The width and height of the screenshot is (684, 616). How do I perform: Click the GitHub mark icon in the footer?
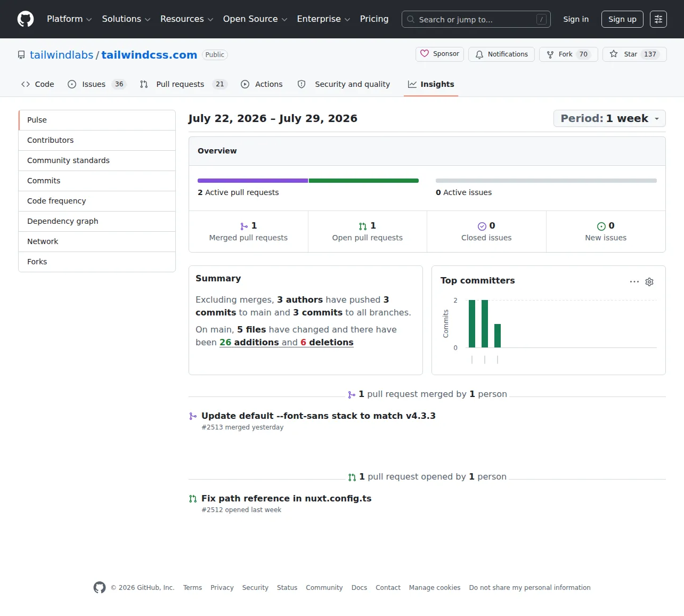pyautogui.click(x=100, y=587)
